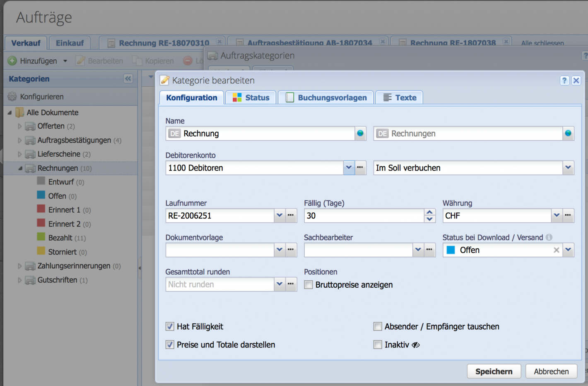Enable Bruttopreise anzeigen
Viewport: 588px width, 386px height.
[x=308, y=285]
